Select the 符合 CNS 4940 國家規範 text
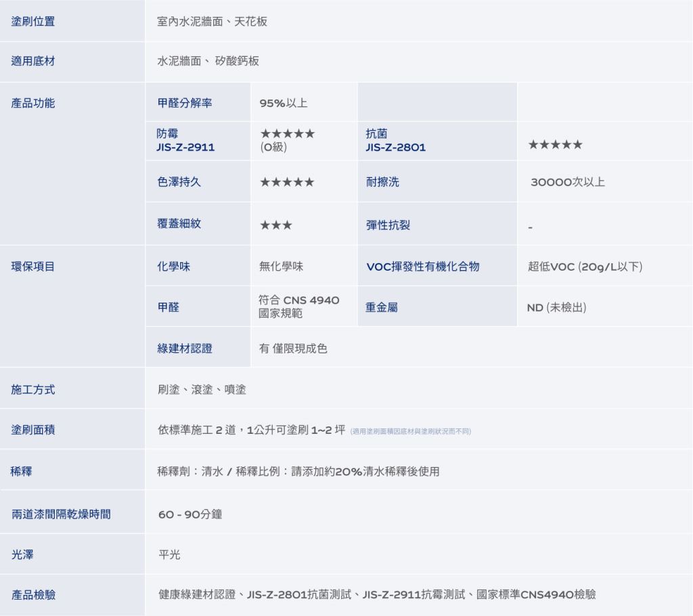The height and width of the screenshot is (616, 693). [x=298, y=307]
